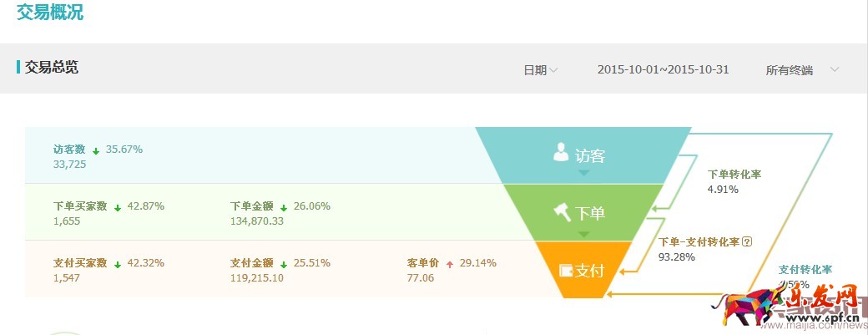
Task: Click the 访客数 metric label
Action: click(69, 150)
